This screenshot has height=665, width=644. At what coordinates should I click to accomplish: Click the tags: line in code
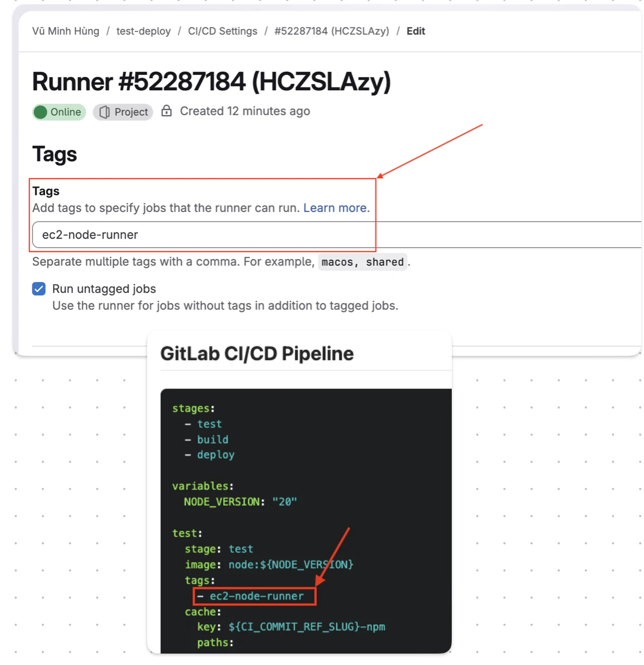(200, 580)
